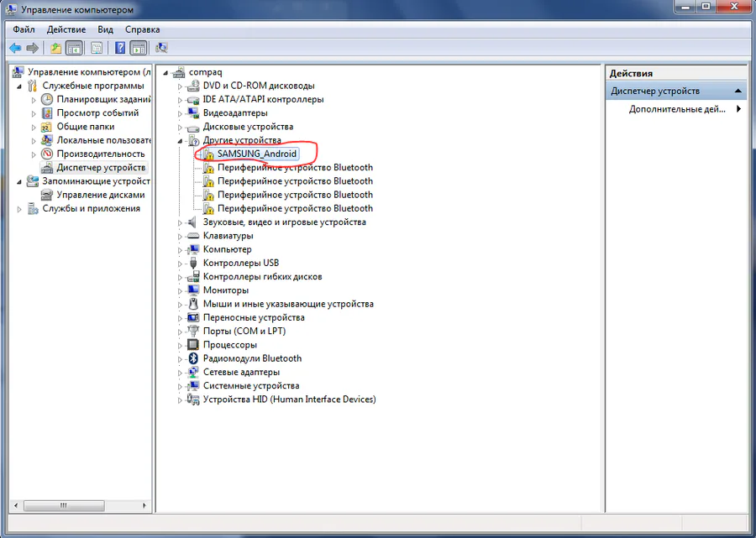The image size is (756, 538).
Task: Select the Управление дисками label in left tree
Action: pyautogui.click(x=101, y=195)
